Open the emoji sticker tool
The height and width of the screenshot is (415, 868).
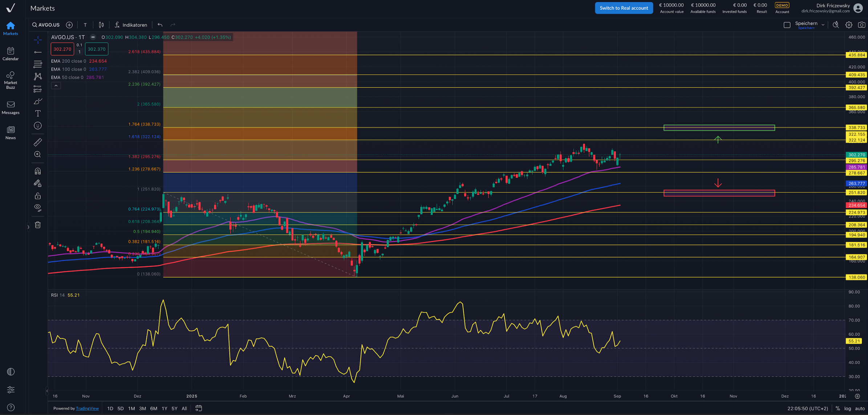[x=38, y=126]
